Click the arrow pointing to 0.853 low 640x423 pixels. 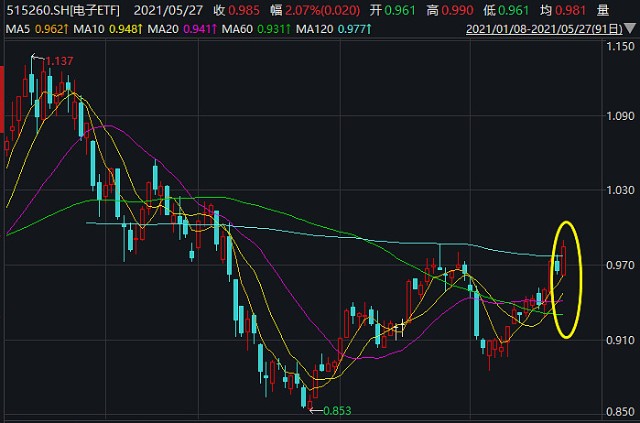tap(314, 409)
